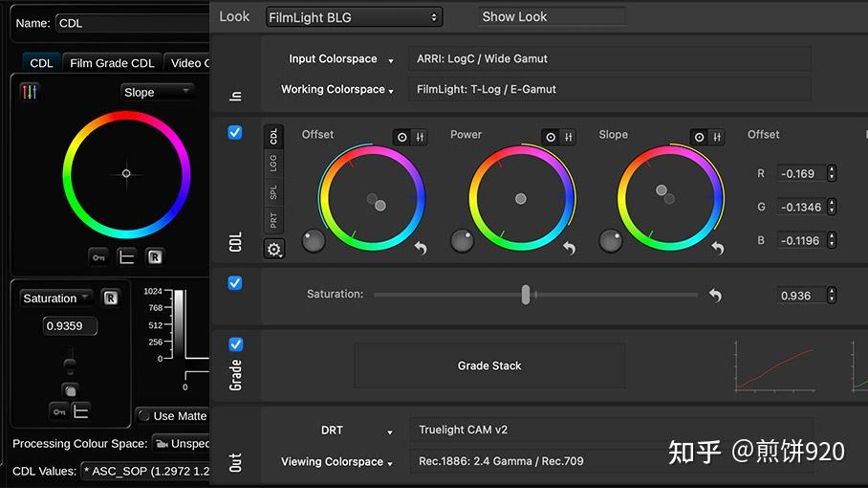Click the FilmLight: T-Log / E-Gamut field
This screenshot has height=488, width=868.
click(x=610, y=89)
